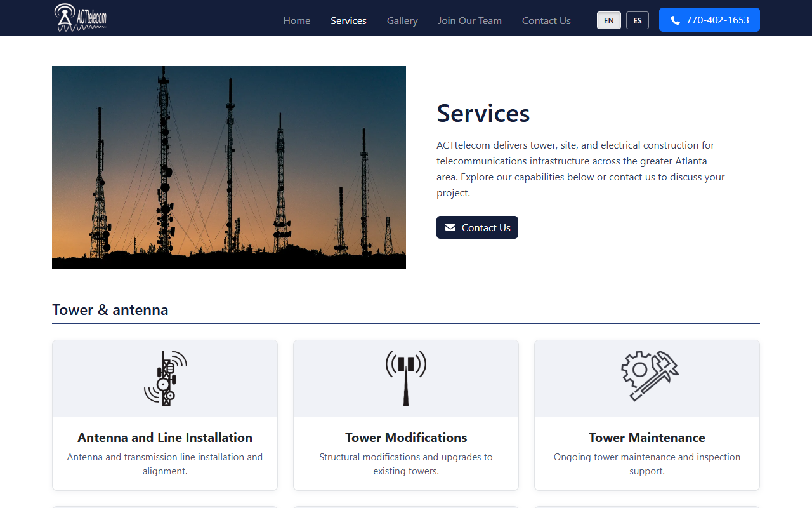
Task: Click the dark Contact Us button below the intro
Action: 477,227
